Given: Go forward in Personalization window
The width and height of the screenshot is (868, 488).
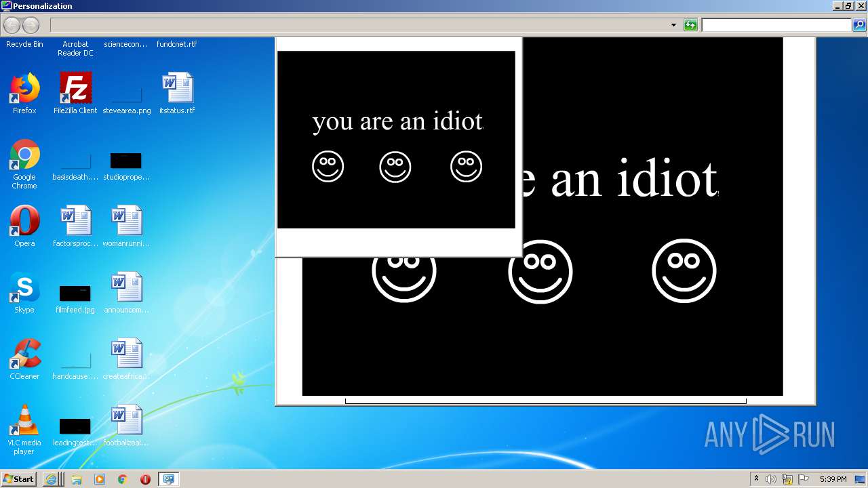Looking at the screenshot, I should pyautogui.click(x=31, y=26).
